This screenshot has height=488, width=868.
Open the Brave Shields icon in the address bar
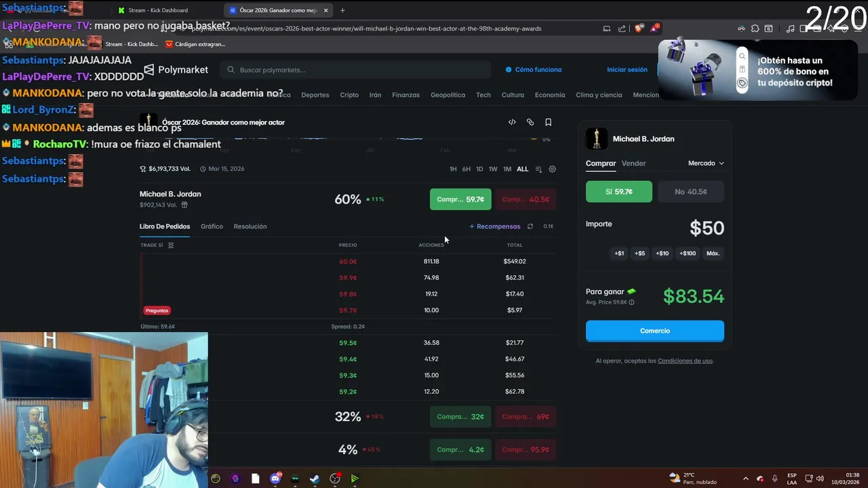pos(639,28)
